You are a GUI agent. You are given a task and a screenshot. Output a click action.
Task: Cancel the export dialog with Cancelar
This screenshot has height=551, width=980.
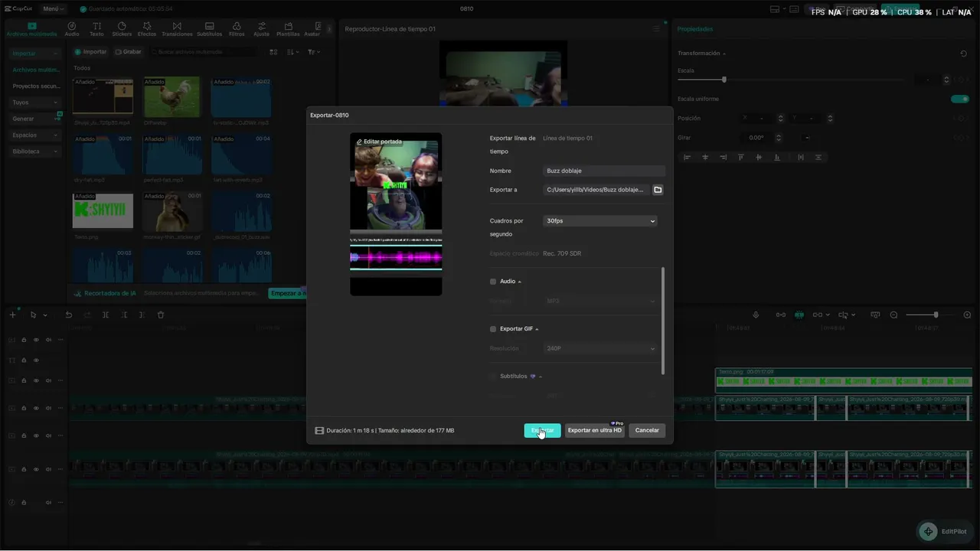(x=647, y=431)
